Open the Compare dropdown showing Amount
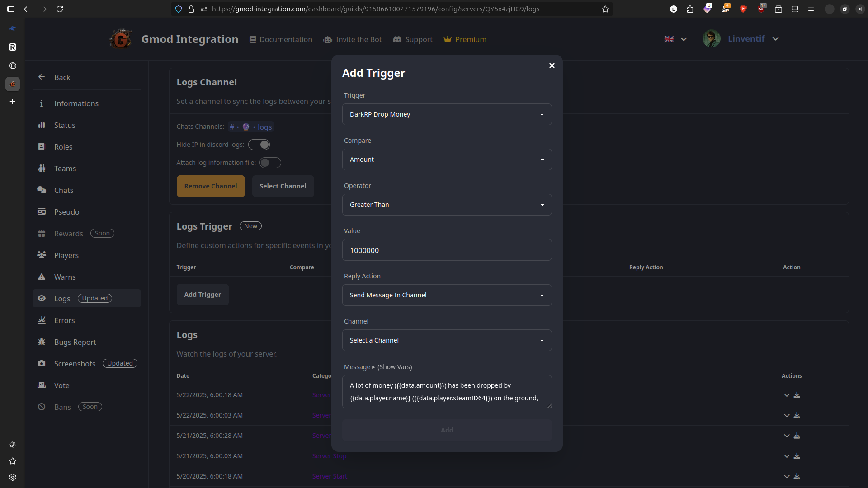Viewport: 868px width, 488px height. pos(447,160)
